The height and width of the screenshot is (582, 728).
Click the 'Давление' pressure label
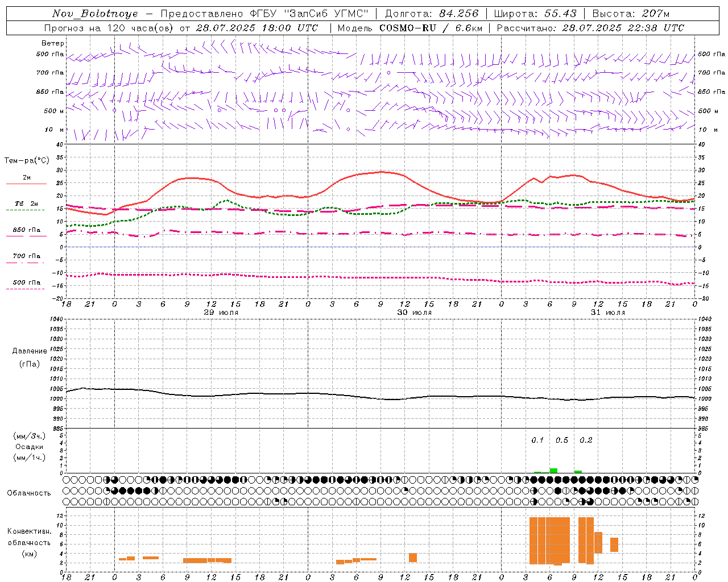[30, 351]
